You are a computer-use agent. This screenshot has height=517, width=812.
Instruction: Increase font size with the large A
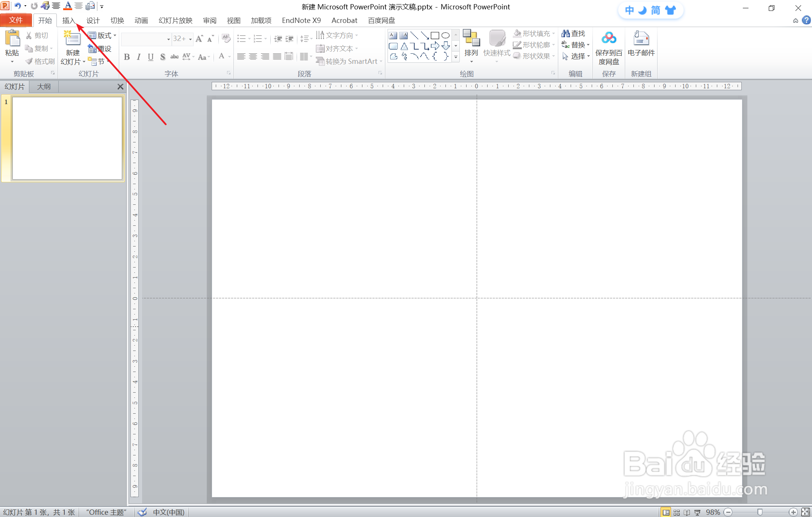tap(200, 39)
